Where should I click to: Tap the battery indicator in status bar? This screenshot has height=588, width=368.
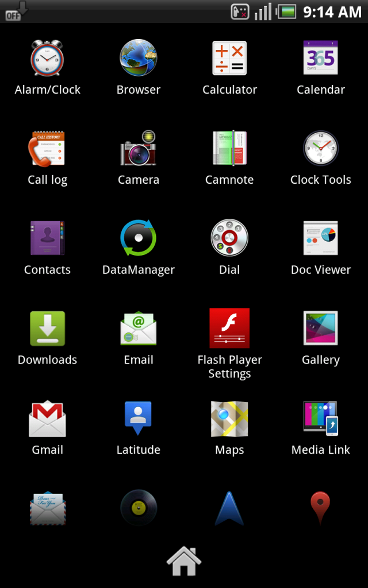286,11
